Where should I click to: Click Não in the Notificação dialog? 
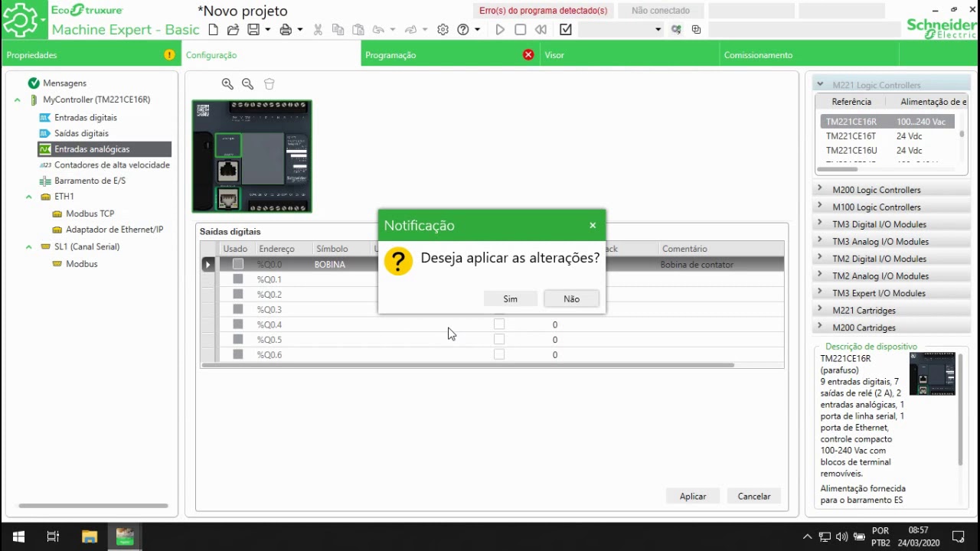pos(572,299)
